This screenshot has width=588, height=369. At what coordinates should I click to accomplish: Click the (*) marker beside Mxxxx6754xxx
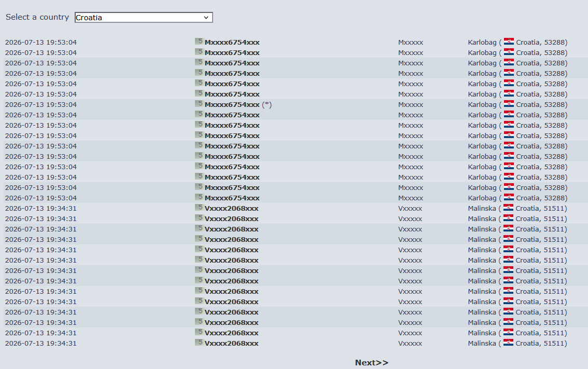pos(267,105)
